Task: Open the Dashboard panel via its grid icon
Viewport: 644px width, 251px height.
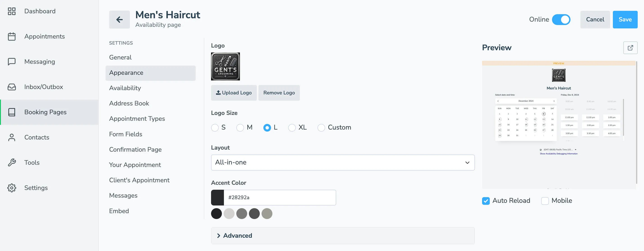Action: click(x=11, y=11)
